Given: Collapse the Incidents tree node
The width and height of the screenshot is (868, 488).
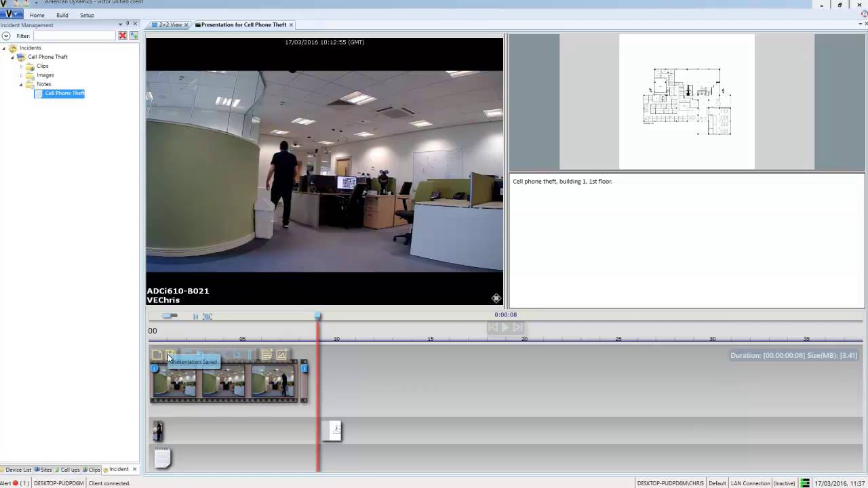Looking at the screenshot, I should (3, 48).
